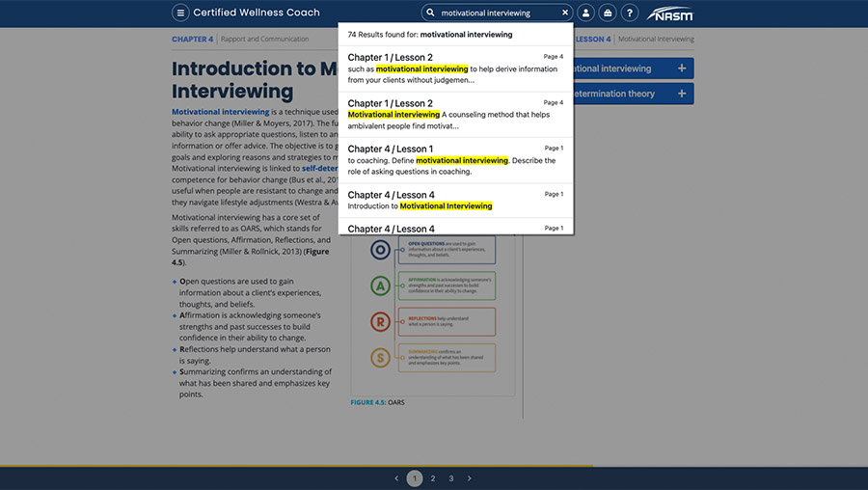Go to next page with right arrow

point(470,478)
